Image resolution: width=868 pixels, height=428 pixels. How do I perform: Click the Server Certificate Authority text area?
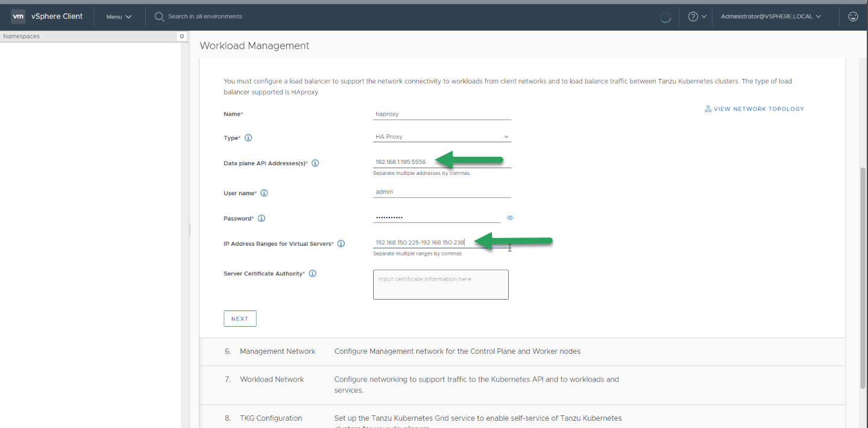coord(441,285)
